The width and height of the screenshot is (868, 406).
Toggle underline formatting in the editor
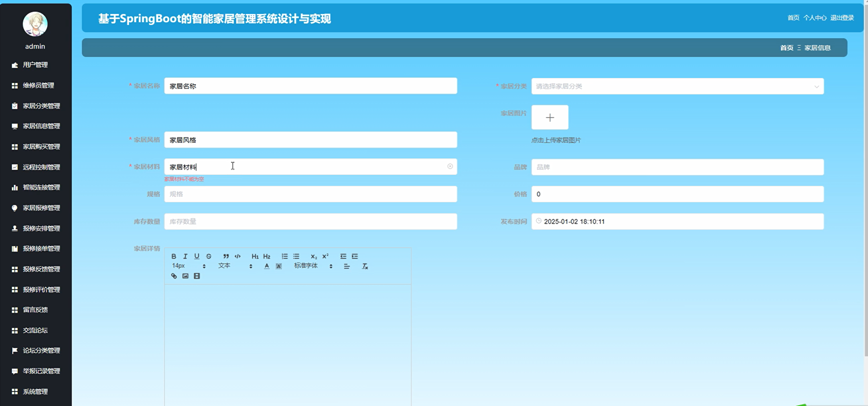point(197,256)
